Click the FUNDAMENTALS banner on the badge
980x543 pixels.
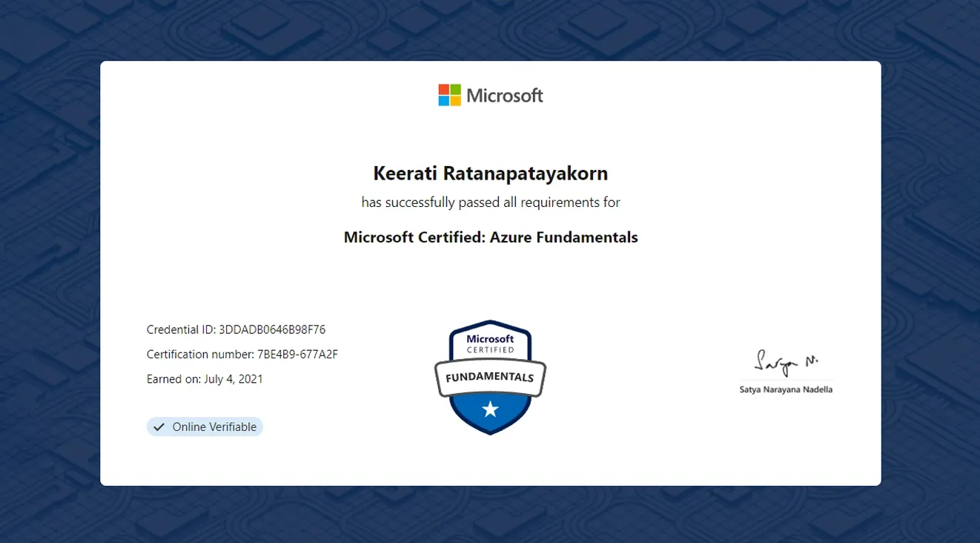pyautogui.click(x=490, y=377)
